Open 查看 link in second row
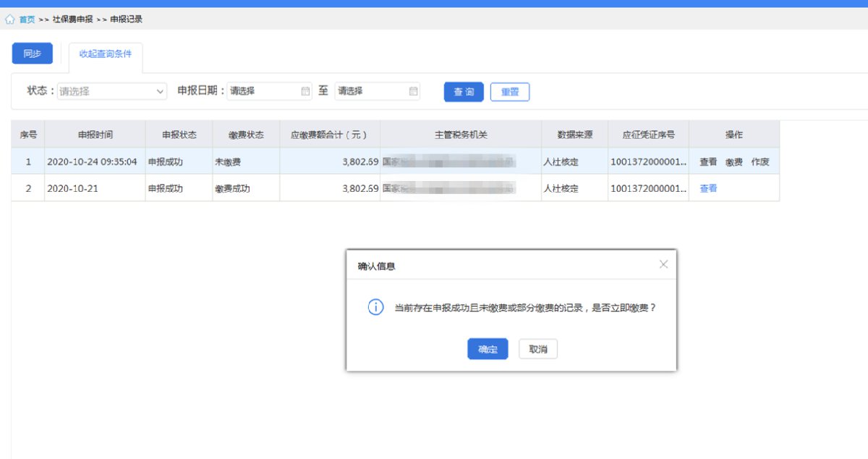868x459 pixels. point(708,188)
